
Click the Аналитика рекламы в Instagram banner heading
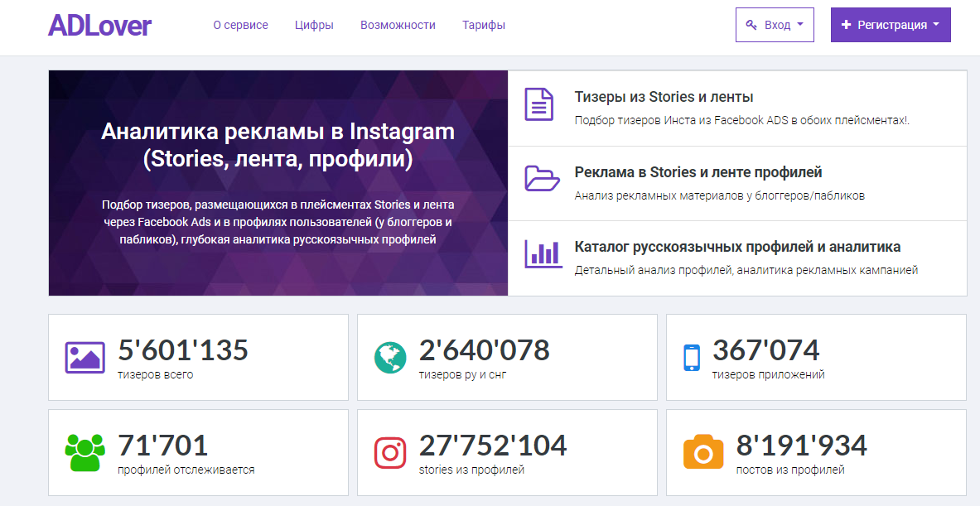[278, 145]
